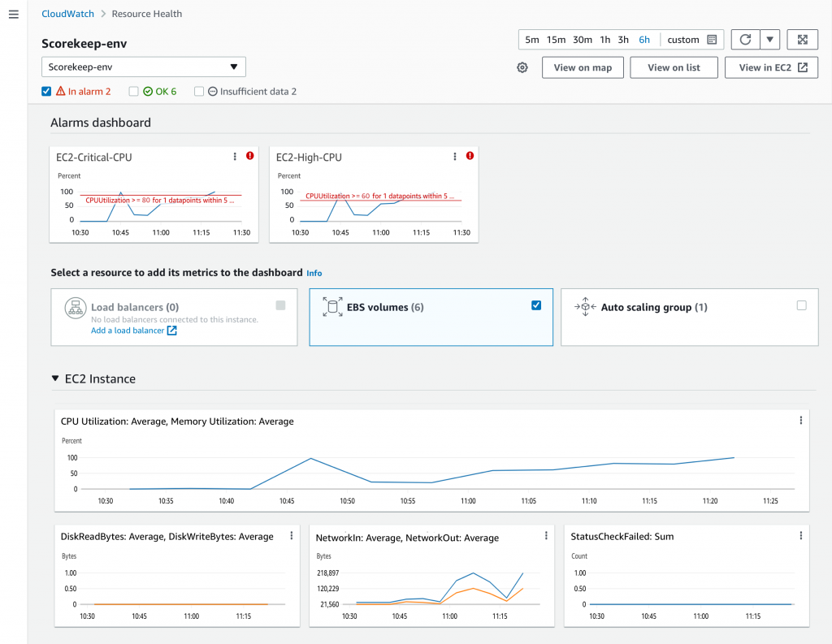The image size is (832, 644).
Task: Collapse the EC2 Instance section
Action: 56,378
